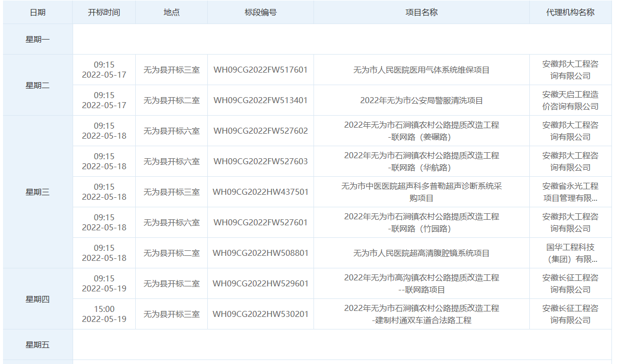622x364 pixels.
Task: Select the 星期五 day cell
Action: click(38, 345)
